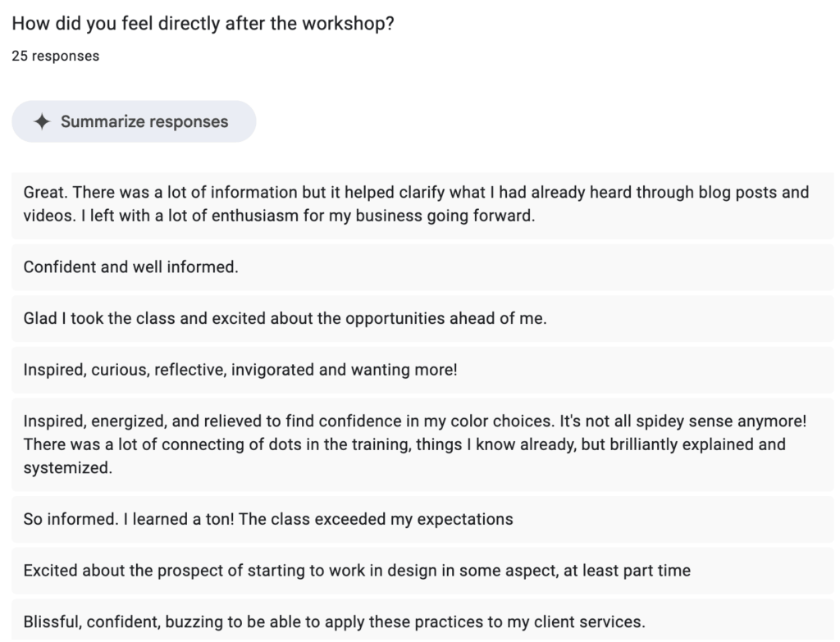The width and height of the screenshot is (840, 642).
Task: Click the "25 responses" count label
Action: [x=55, y=57]
